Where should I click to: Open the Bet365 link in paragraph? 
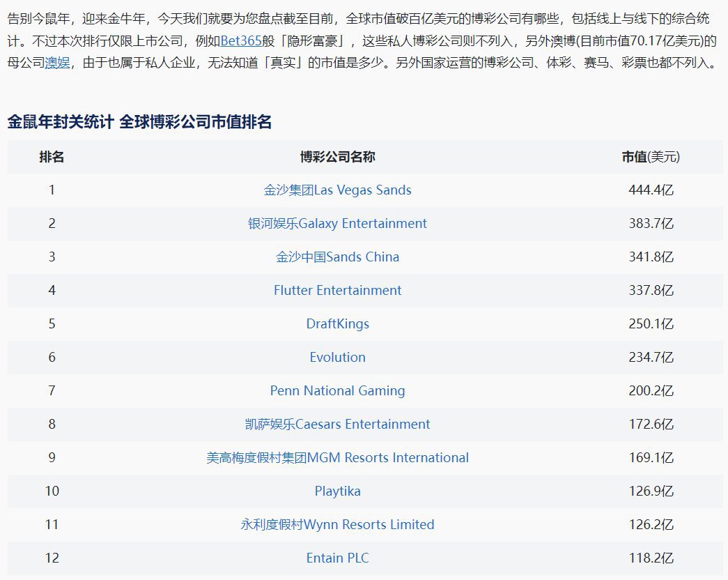coord(241,41)
